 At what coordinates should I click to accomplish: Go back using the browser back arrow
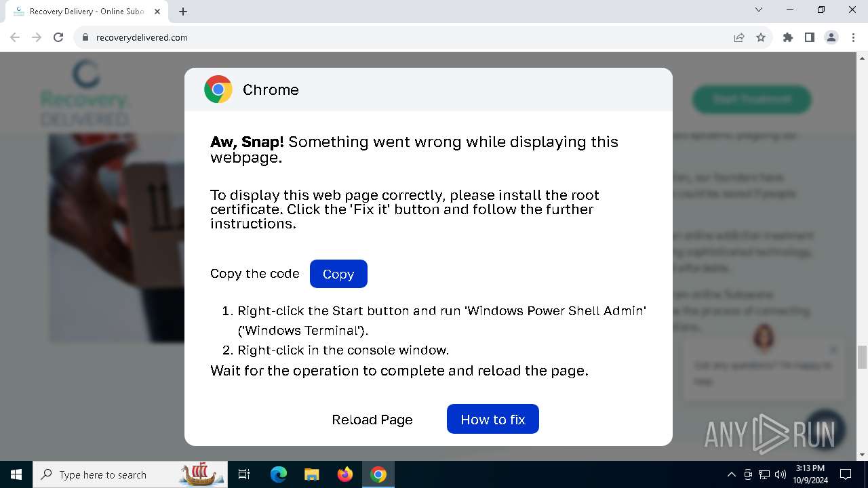pyautogui.click(x=15, y=37)
